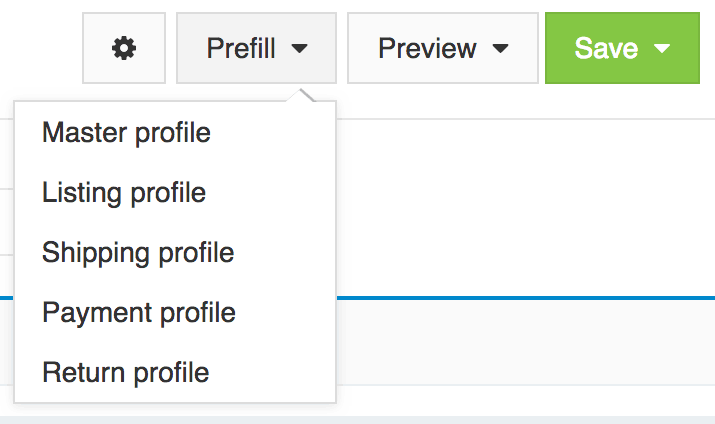Collapse the Prefill dropdown menu
715x424 pixels.
256,48
